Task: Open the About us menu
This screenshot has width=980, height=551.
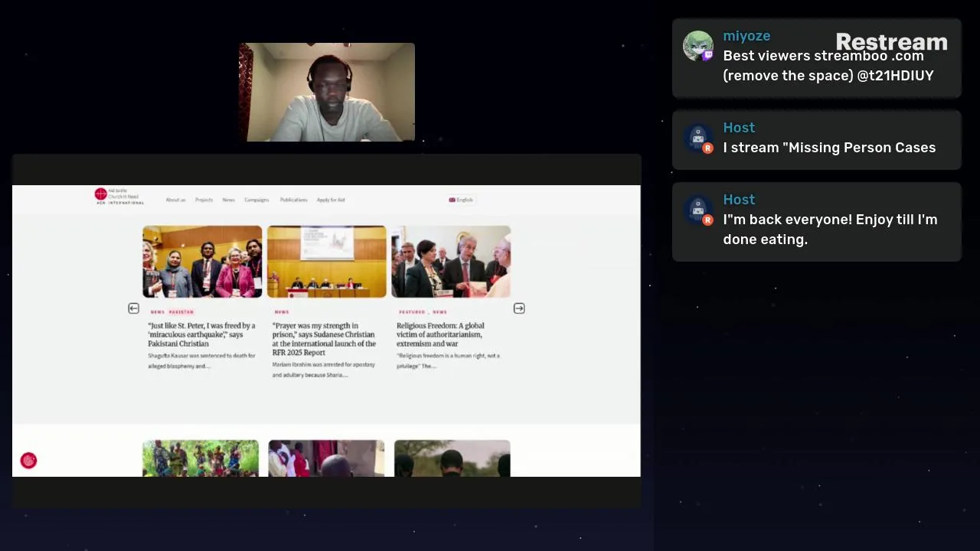Action: coord(175,200)
